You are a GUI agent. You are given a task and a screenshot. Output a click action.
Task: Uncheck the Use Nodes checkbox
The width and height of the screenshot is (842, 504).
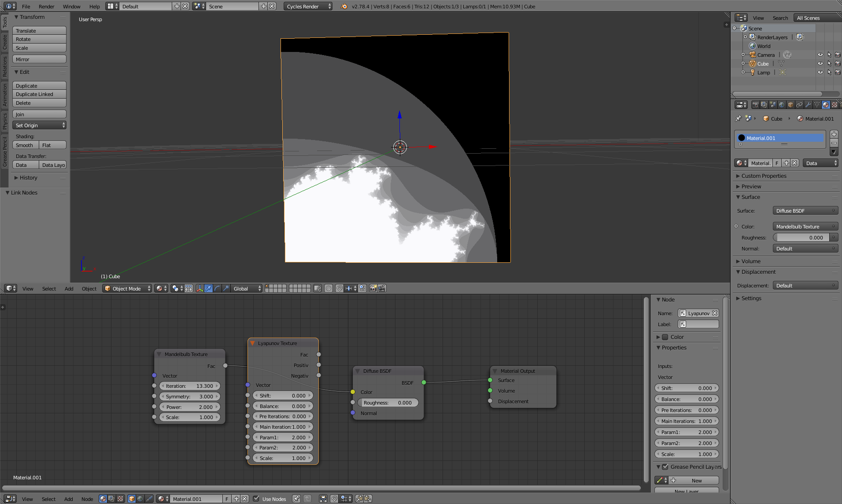coord(256,499)
